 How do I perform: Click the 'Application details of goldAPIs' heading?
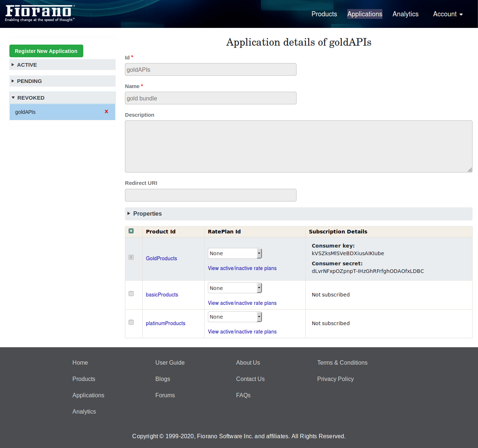299,42
